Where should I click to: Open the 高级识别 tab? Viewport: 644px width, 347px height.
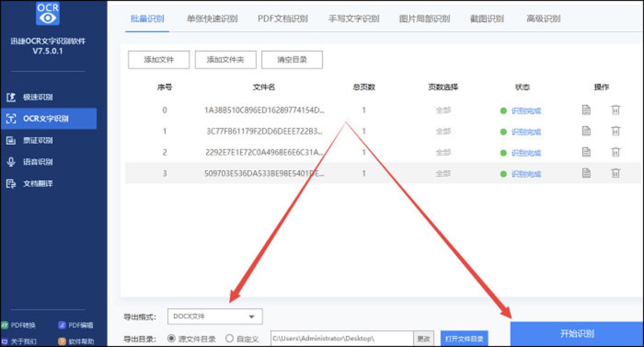click(x=544, y=19)
